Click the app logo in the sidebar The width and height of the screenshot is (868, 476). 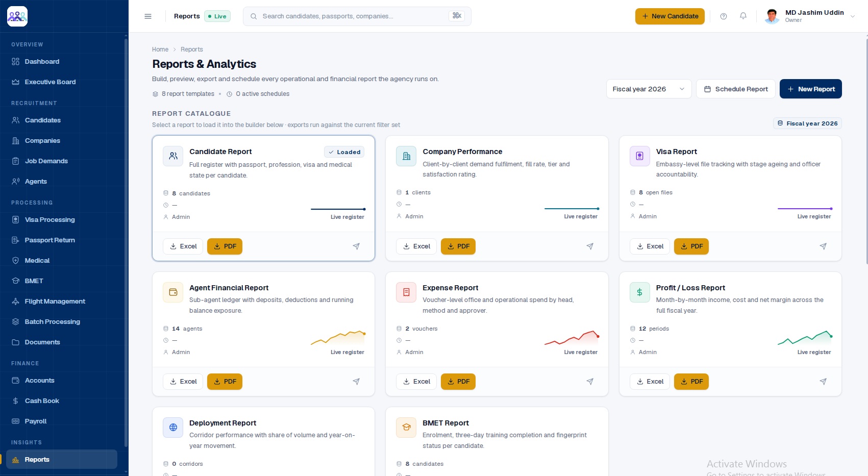(17, 16)
